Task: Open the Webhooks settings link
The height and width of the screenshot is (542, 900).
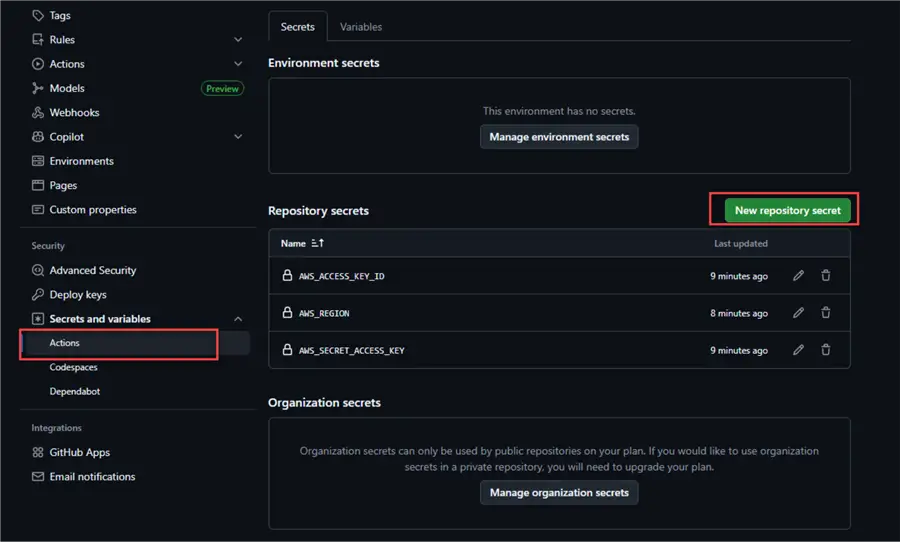Action: (x=74, y=113)
